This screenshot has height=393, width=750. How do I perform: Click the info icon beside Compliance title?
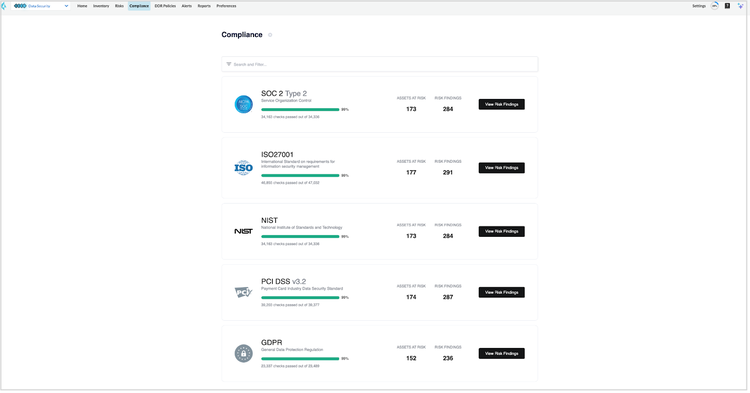(x=270, y=35)
